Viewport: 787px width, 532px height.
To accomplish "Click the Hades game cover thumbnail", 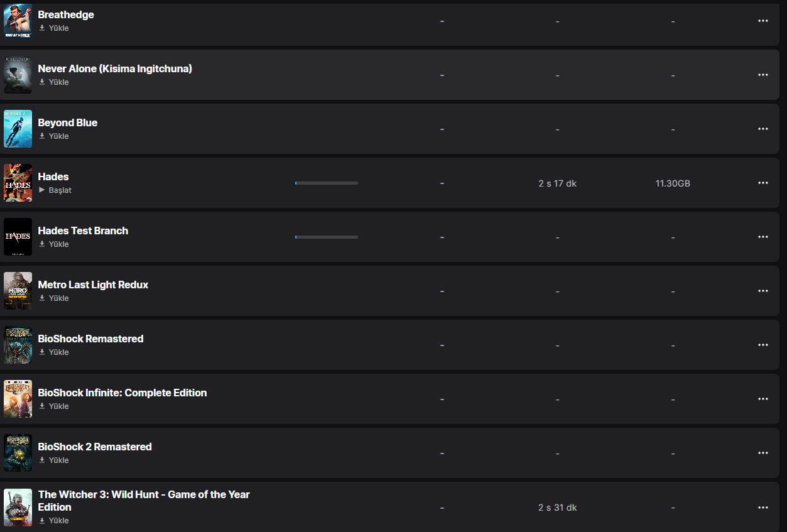I will [18, 183].
